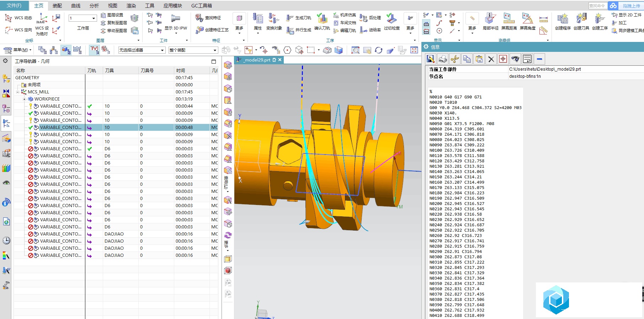Switch to machining method view icon
Screen dimensions: 644x319
(x=78, y=50)
